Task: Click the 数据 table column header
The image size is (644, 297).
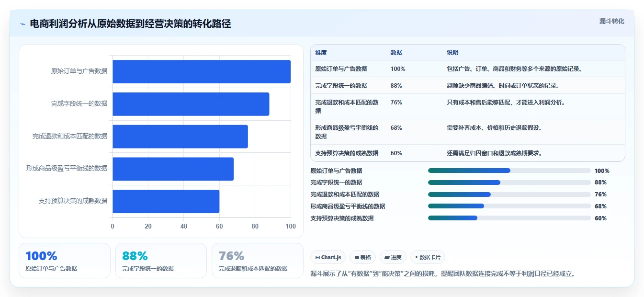Action: tap(396, 53)
